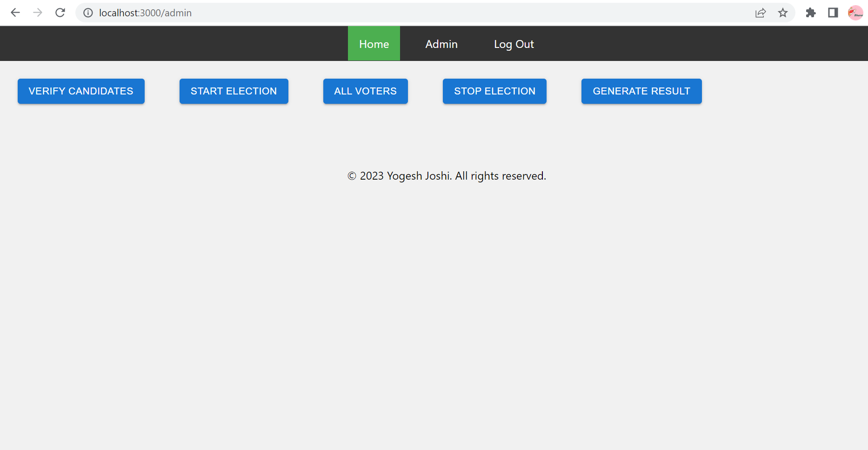868x450 pixels.
Task: Click the browser forward navigation arrow
Action: (x=38, y=13)
